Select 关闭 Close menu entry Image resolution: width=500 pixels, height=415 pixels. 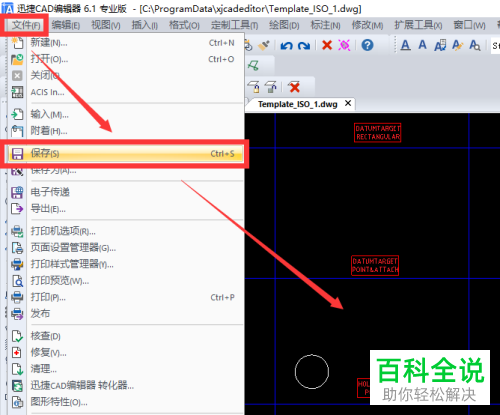pos(126,75)
